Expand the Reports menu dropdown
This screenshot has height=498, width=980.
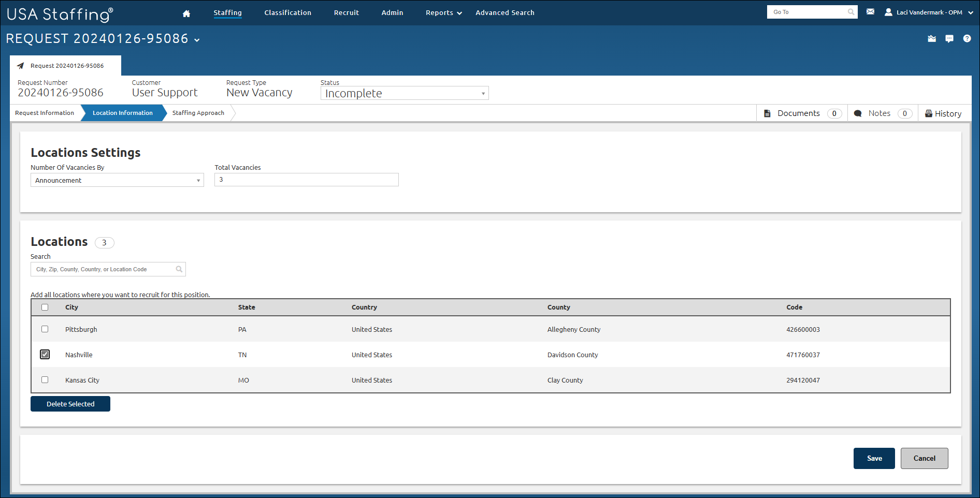pyautogui.click(x=443, y=13)
